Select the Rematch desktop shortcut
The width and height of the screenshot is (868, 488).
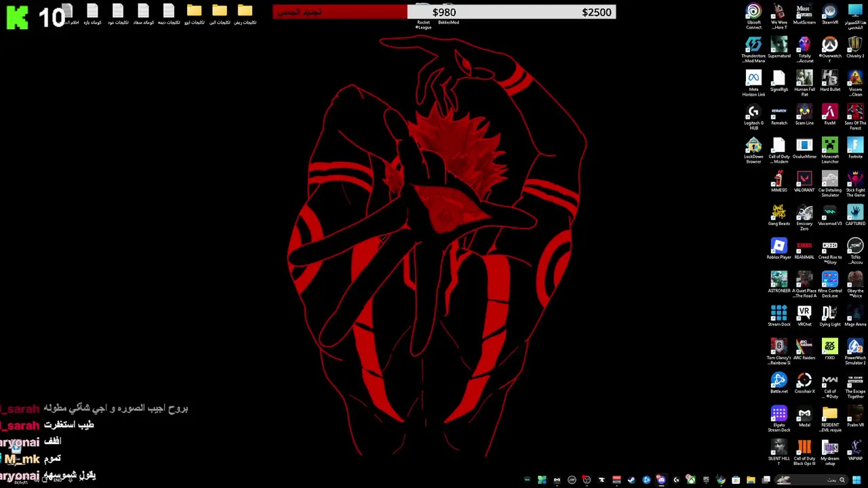coord(779,115)
